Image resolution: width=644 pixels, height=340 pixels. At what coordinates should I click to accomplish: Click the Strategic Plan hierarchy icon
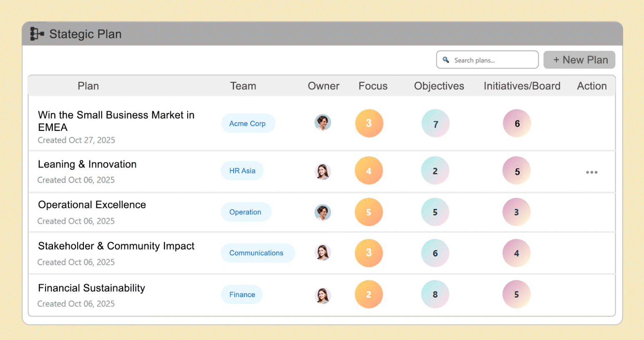click(37, 34)
